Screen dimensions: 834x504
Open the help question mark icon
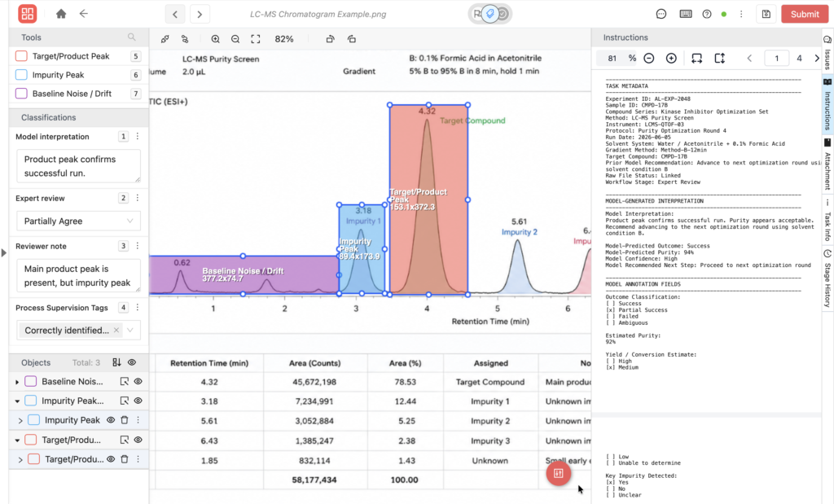(707, 15)
